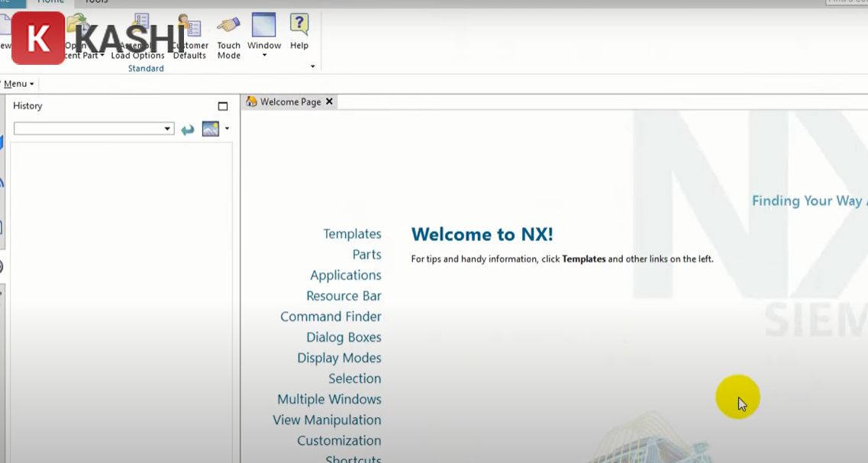868x463 pixels.
Task: Switch to the Tools ribbon tab
Action: [x=95, y=2]
